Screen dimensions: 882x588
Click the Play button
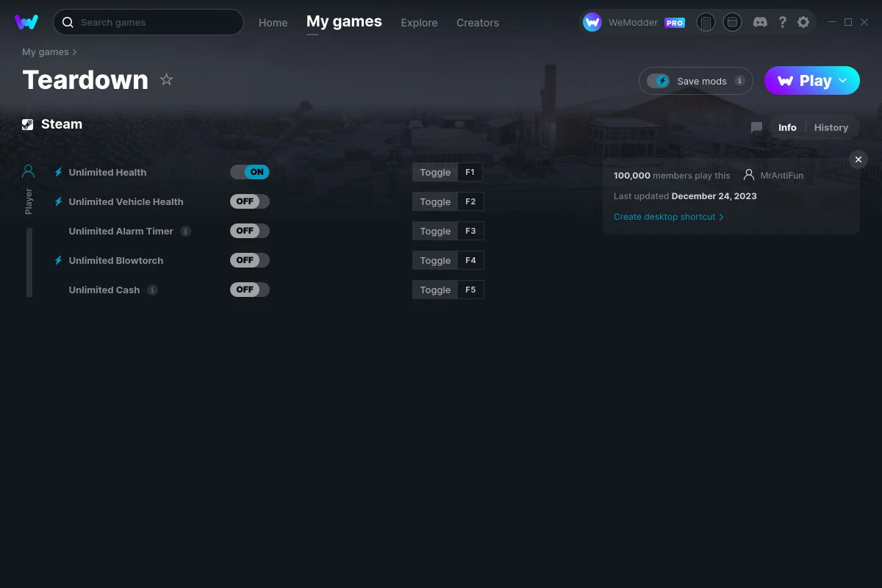tap(812, 81)
